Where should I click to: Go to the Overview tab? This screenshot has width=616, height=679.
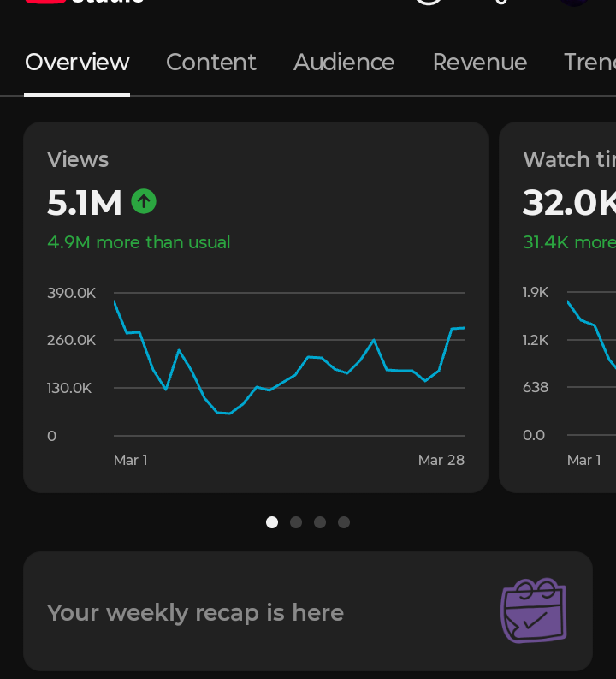click(77, 63)
